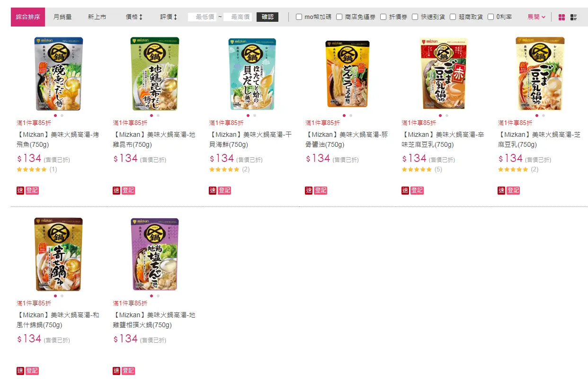Toggle the 0利率 checkbox
This screenshot has width=588, height=384.
click(491, 17)
